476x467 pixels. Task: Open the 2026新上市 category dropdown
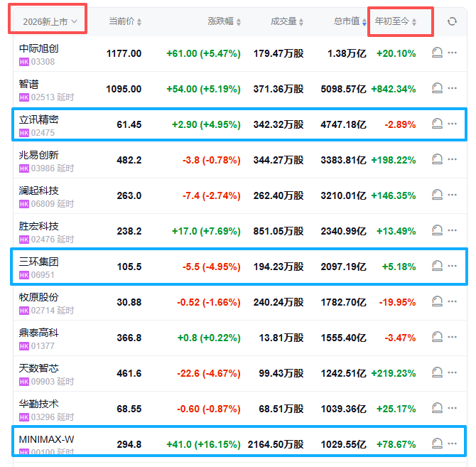[x=50, y=21]
